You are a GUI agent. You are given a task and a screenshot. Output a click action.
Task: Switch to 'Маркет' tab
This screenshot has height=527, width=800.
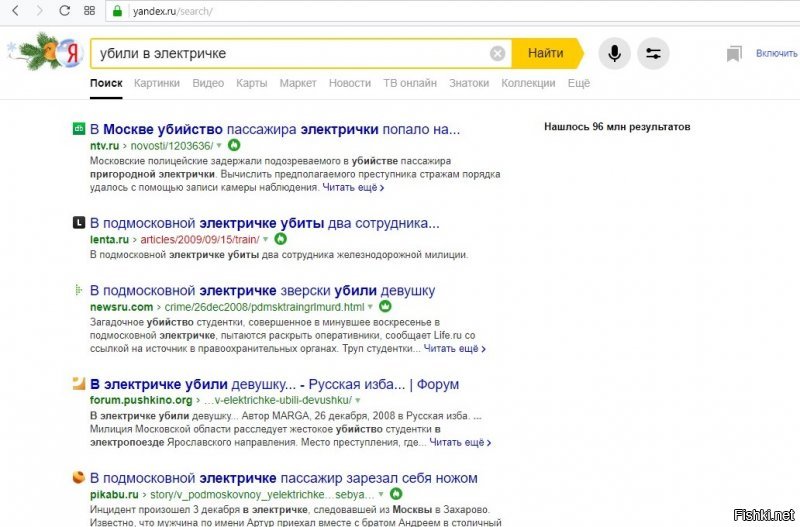pos(298,83)
